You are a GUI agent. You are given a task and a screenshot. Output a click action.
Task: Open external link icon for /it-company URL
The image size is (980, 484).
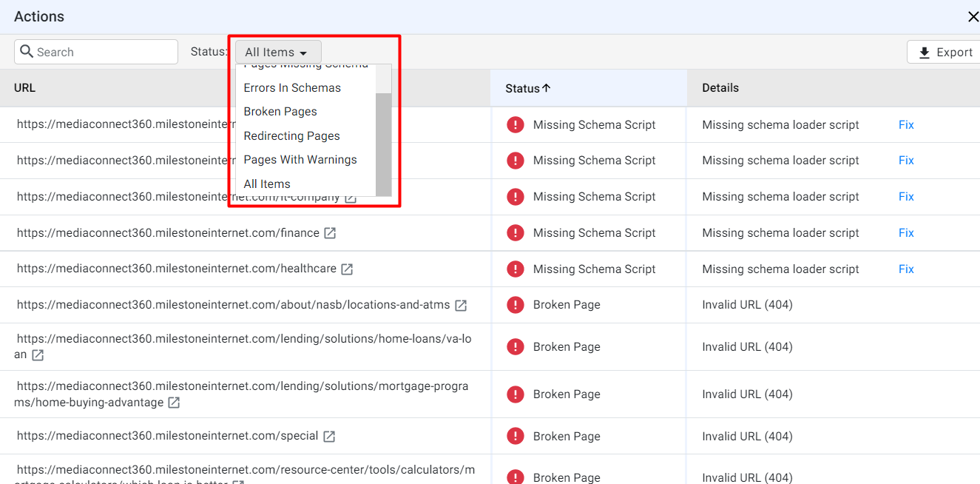click(x=351, y=198)
